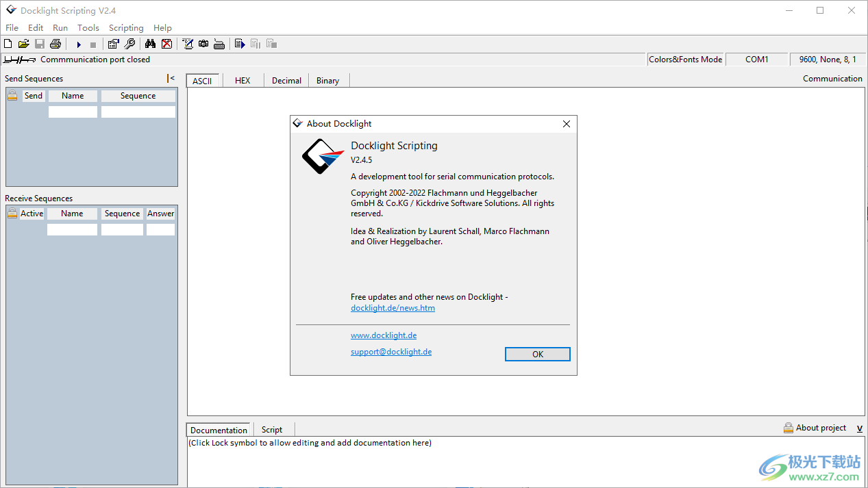The height and width of the screenshot is (488, 868).
Task: Open the Scripting menu
Action: point(126,28)
